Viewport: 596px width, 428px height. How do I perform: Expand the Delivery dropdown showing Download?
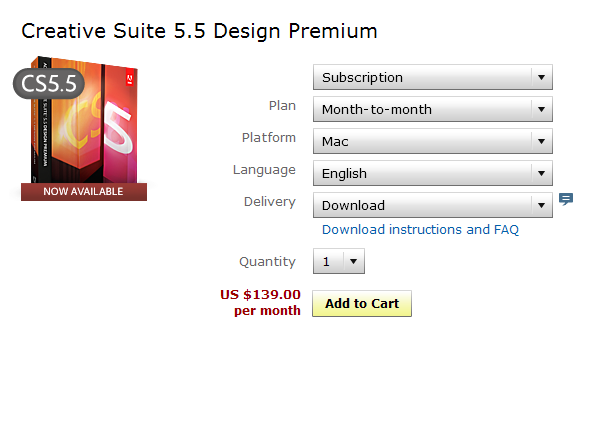(x=433, y=205)
